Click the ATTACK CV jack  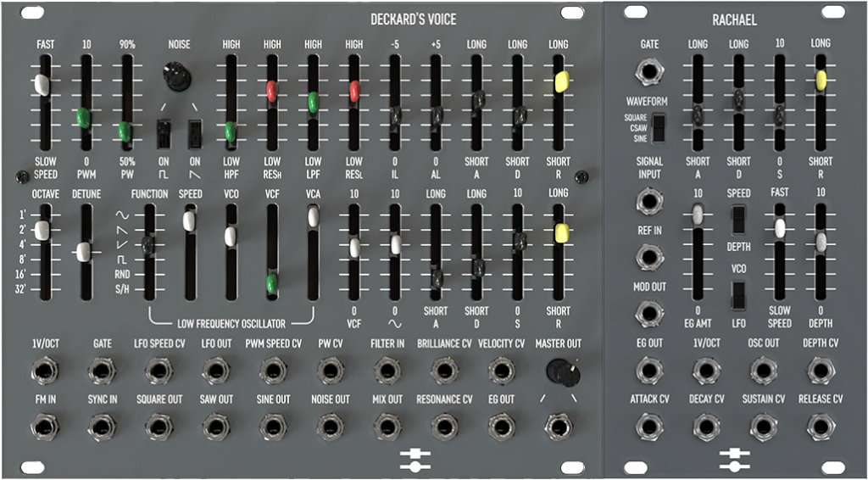650,427
